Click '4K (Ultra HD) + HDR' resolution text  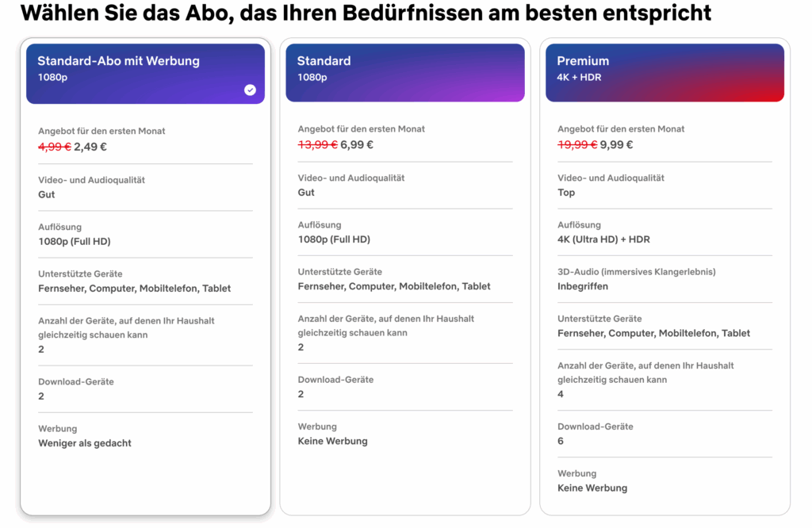[x=607, y=239]
